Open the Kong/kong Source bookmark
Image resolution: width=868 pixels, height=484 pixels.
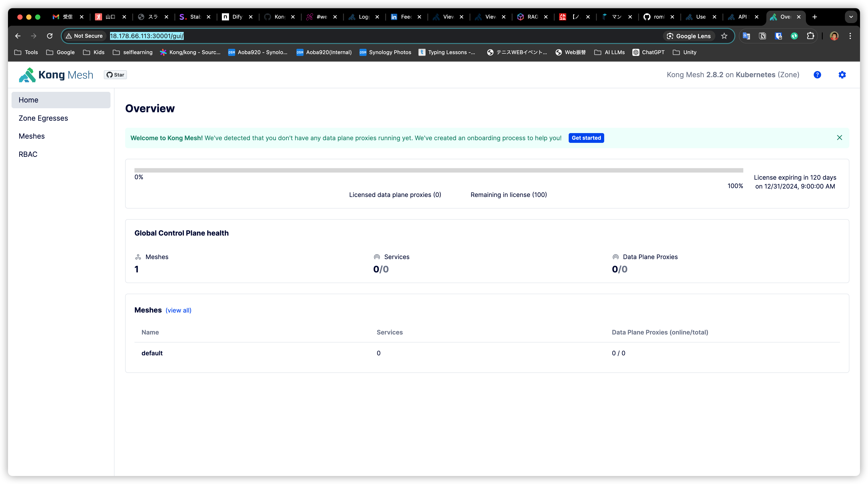click(190, 52)
